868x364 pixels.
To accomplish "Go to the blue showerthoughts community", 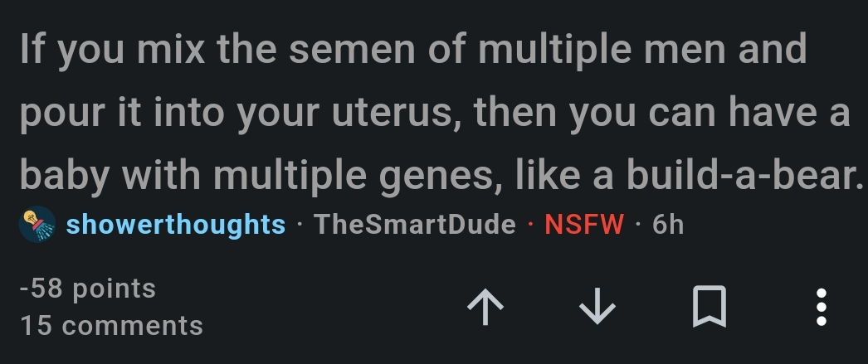I will (x=175, y=224).
